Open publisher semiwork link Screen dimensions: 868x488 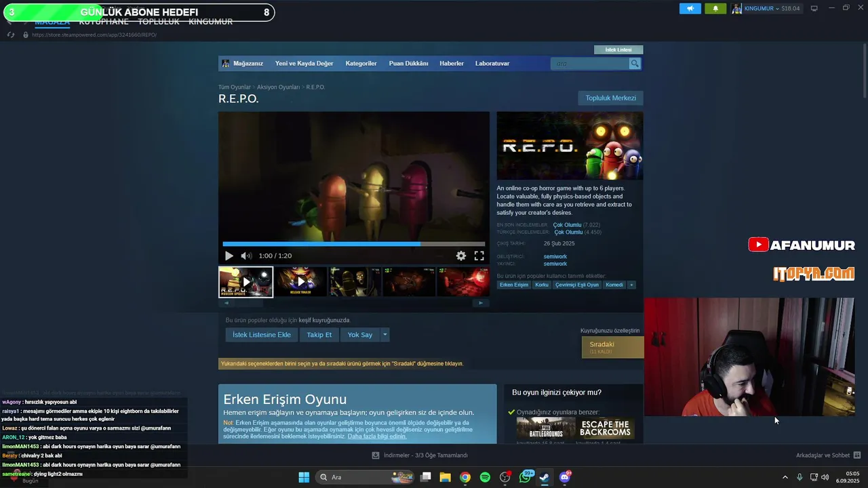pyautogui.click(x=555, y=264)
